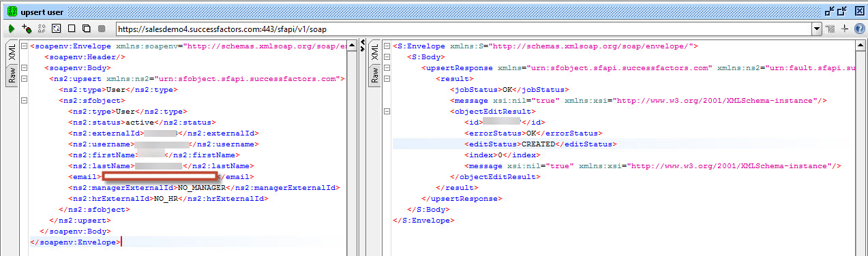Click the grey stop/cancel request icon
868x256 pixels.
coord(102,29)
